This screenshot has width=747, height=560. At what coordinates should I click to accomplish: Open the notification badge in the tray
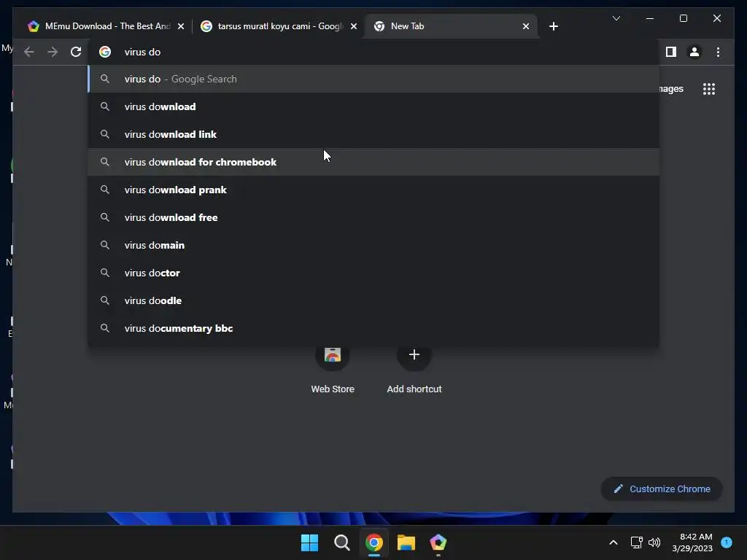click(727, 542)
